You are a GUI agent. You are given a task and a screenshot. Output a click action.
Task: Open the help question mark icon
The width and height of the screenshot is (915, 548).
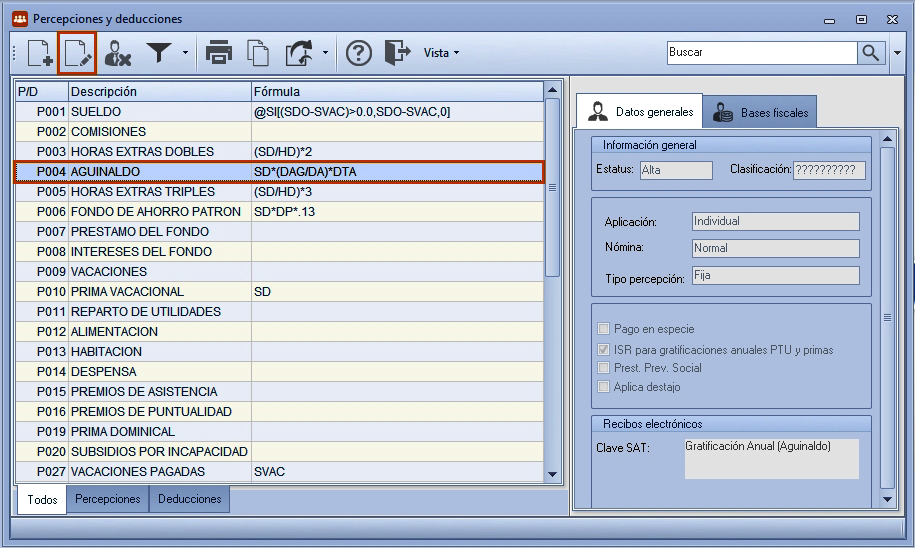pos(358,53)
